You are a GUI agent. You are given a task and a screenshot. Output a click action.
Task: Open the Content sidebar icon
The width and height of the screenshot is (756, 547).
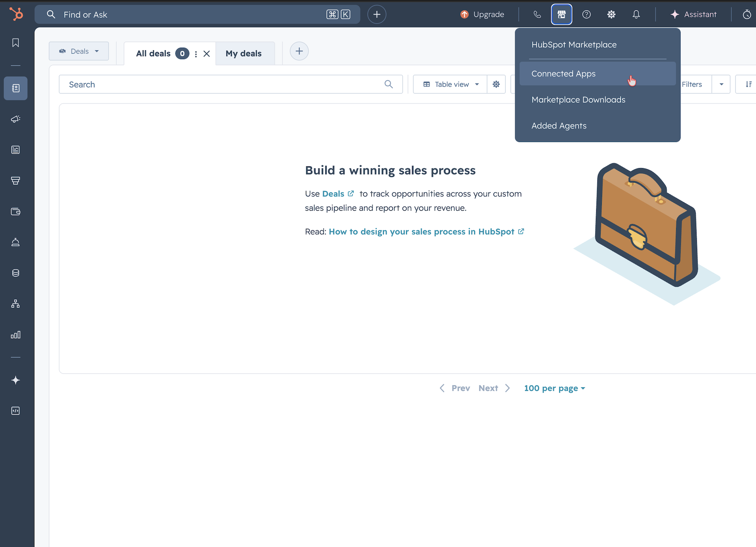pos(16,150)
